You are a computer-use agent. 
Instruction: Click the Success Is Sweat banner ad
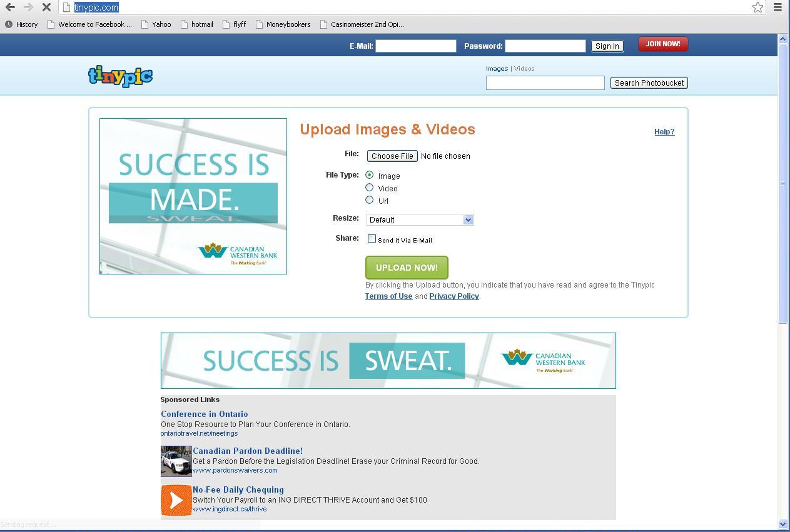388,361
